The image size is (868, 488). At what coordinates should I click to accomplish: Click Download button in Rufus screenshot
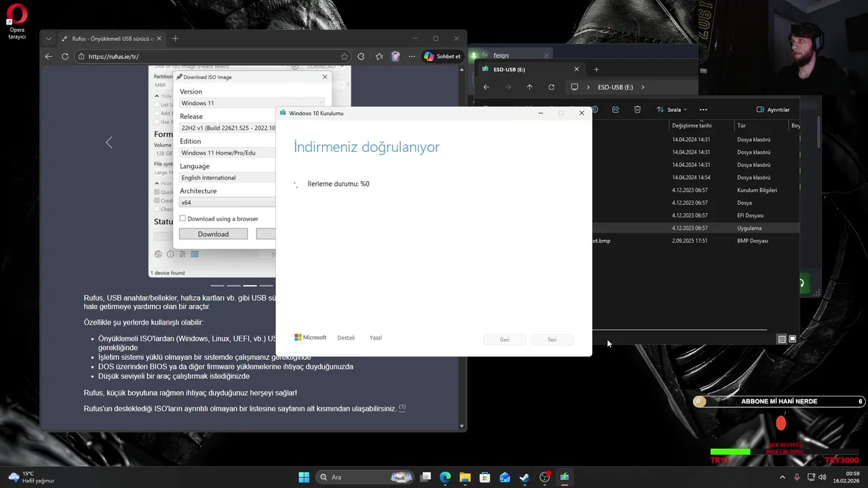[x=213, y=234]
